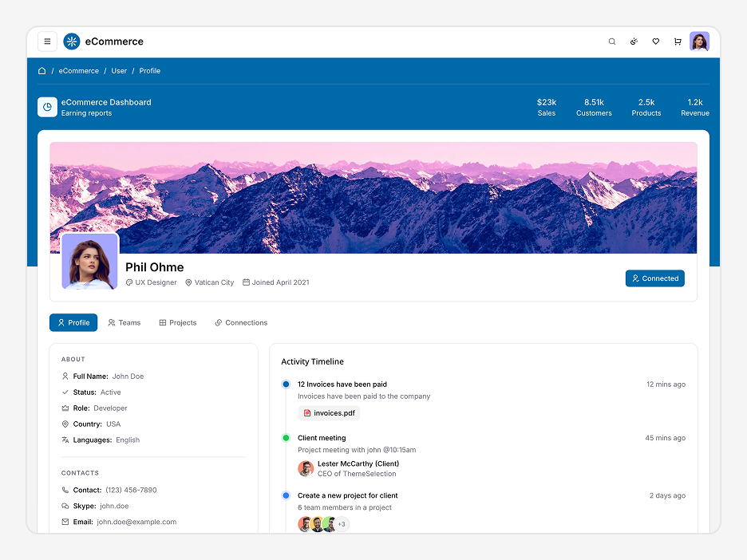The height and width of the screenshot is (560, 747).
Task: Click Phil Ohme's profile photo
Action: pos(89,262)
